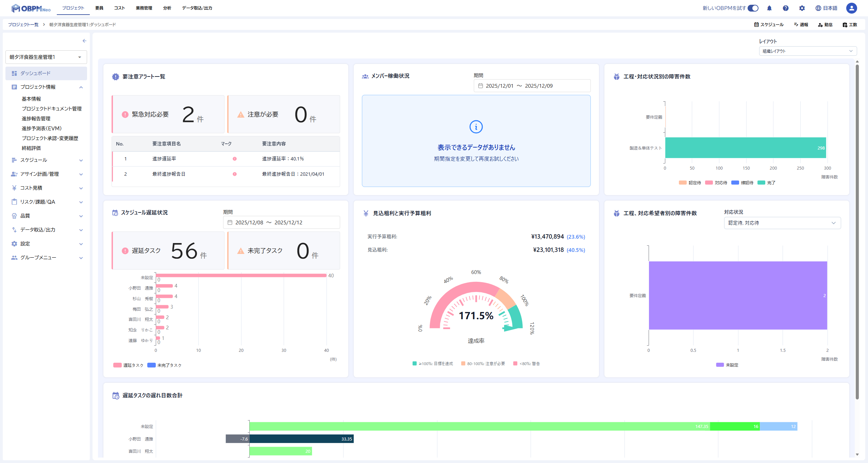
Task: Toggle the 新しいOBPMを試す switch
Action: point(753,8)
